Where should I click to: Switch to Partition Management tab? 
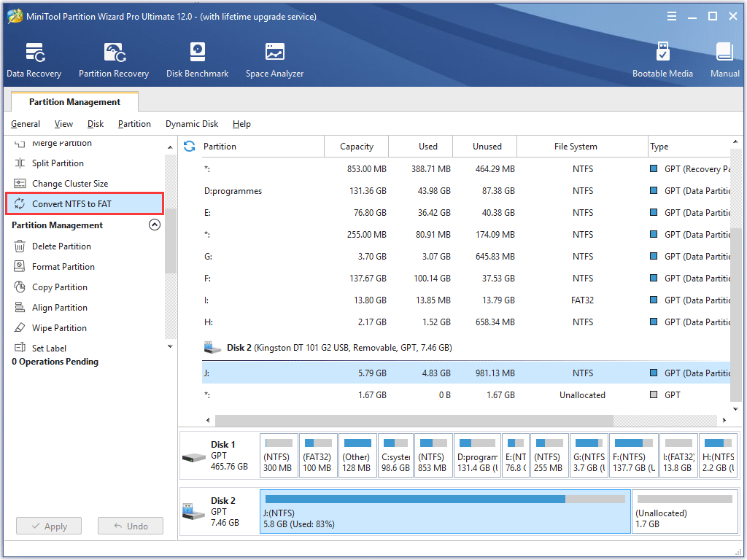(75, 101)
